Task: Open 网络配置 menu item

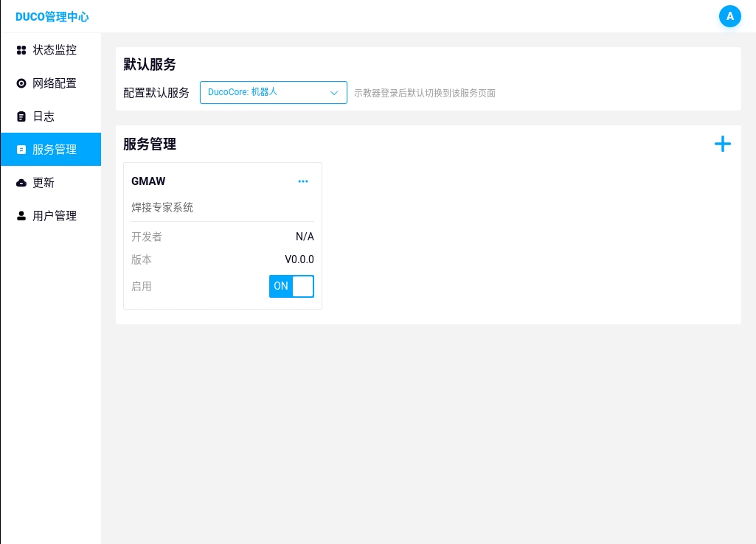Action: pos(55,83)
